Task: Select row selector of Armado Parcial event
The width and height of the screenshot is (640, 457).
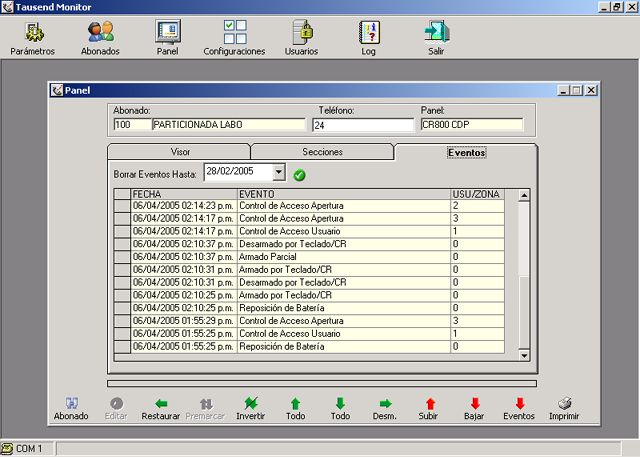Action: pyautogui.click(x=122, y=257)
